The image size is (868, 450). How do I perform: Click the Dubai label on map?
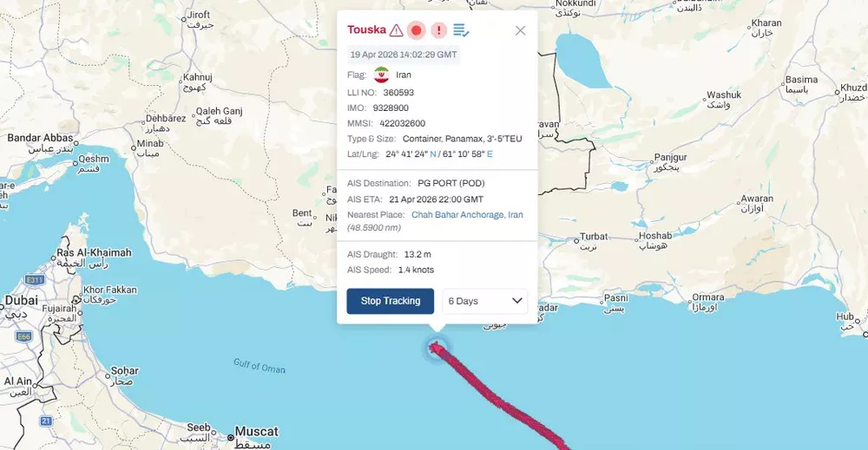pos(22,300)
